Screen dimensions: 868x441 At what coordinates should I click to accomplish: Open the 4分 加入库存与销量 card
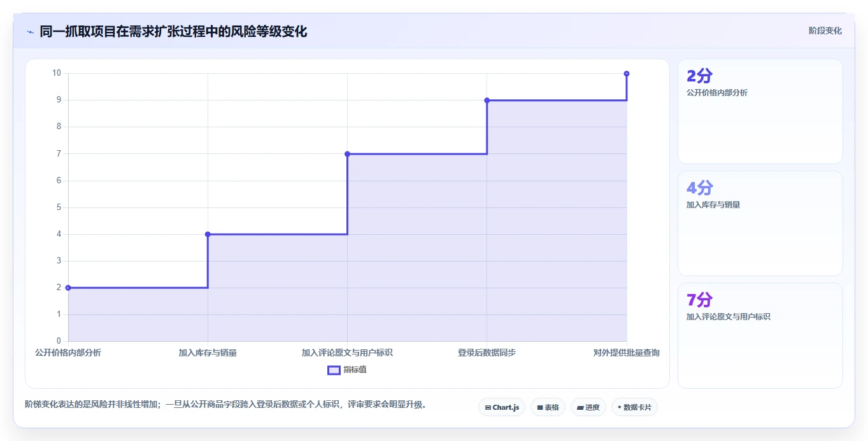(760, 223)
